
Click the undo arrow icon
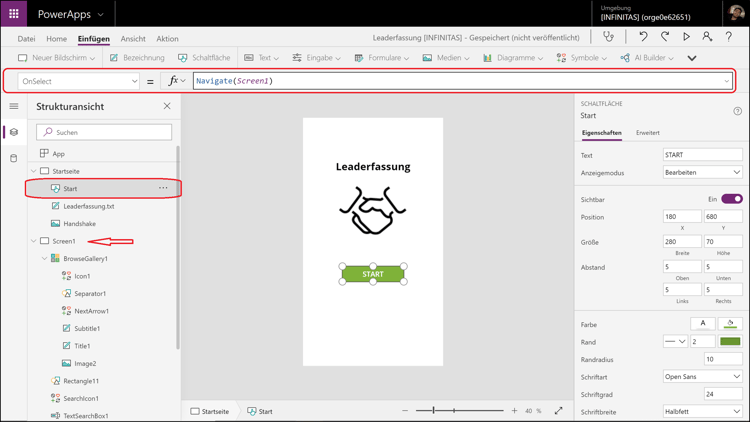643,37
